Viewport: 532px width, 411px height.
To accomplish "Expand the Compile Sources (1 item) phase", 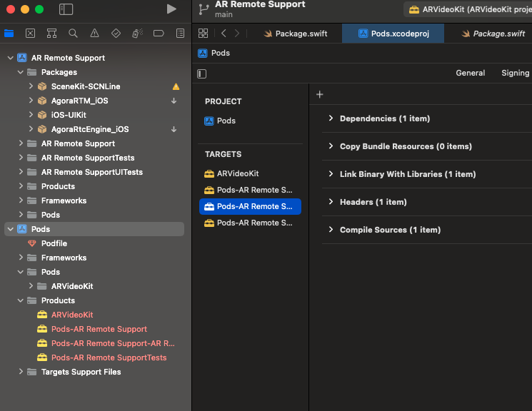I will [331, 229].
